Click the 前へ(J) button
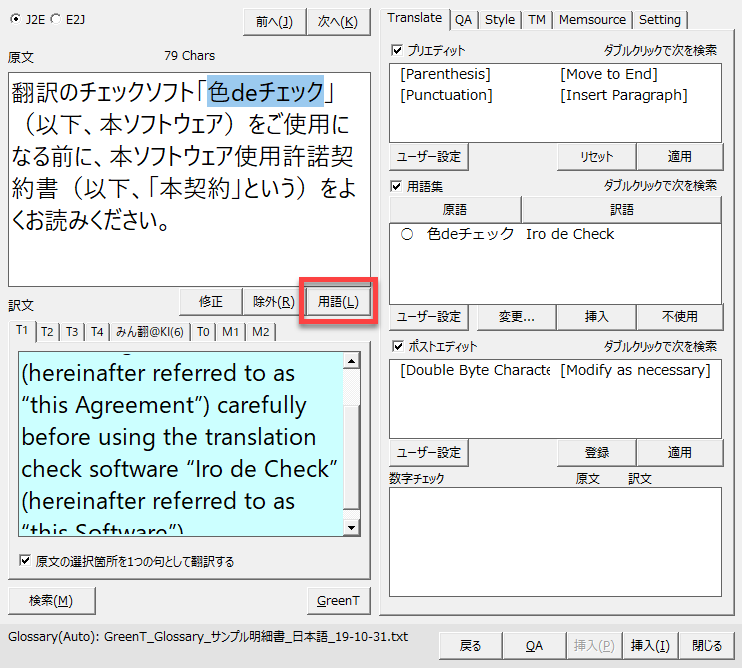 click(273, 22)
